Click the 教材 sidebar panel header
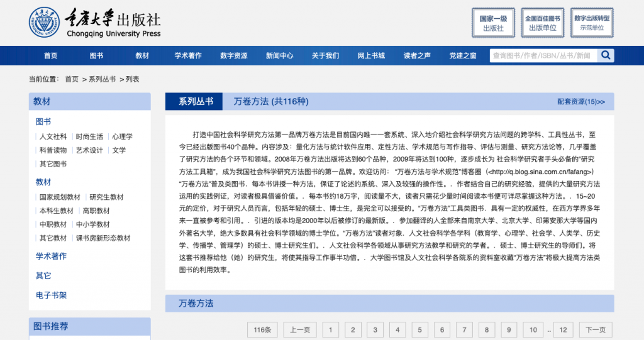The height and width of the screenshot is (340, 644). point(89,101)
